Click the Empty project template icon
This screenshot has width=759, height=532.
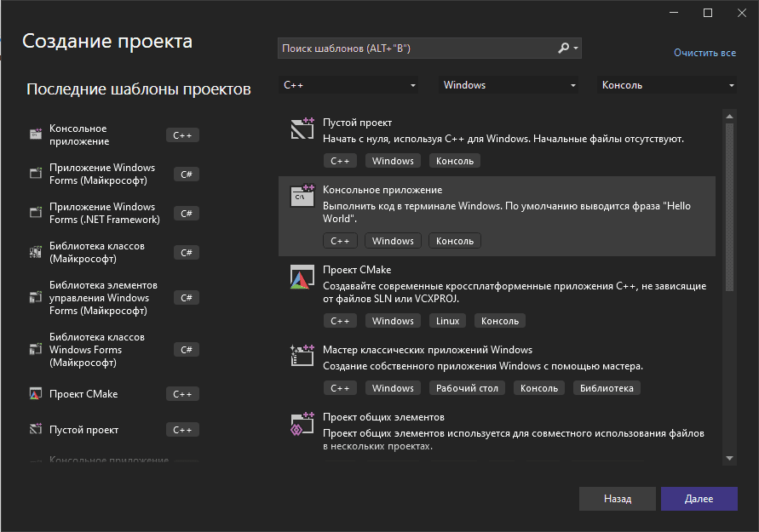tap(302, 129)
